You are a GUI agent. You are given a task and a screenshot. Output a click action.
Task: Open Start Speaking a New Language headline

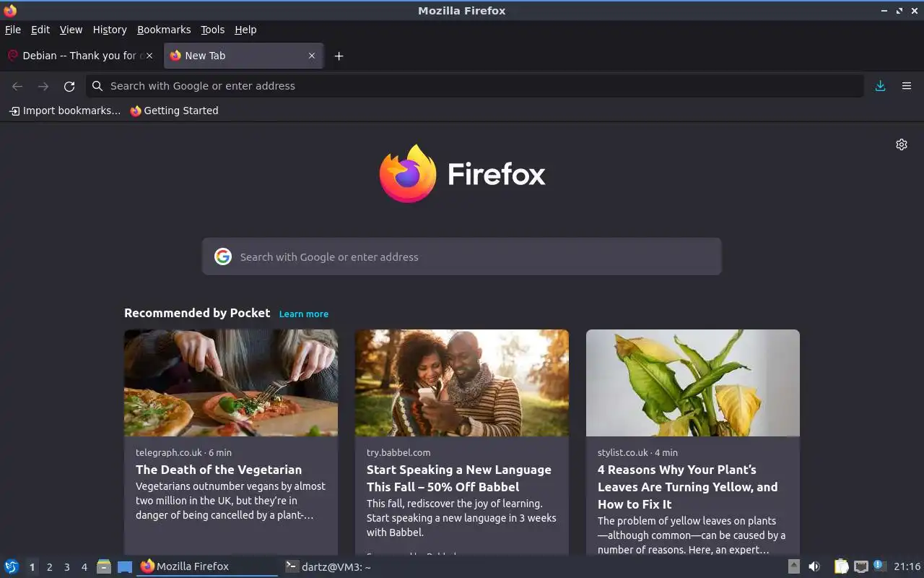459,478
